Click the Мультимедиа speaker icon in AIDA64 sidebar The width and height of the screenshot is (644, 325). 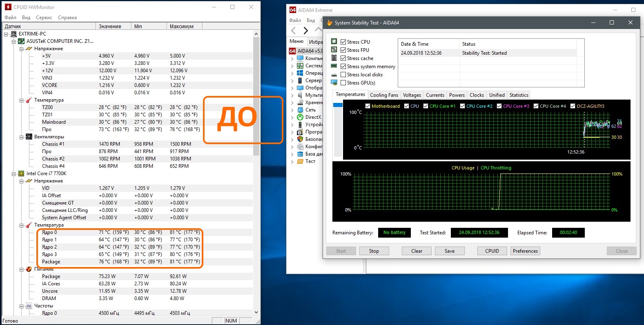pos(300,95)
